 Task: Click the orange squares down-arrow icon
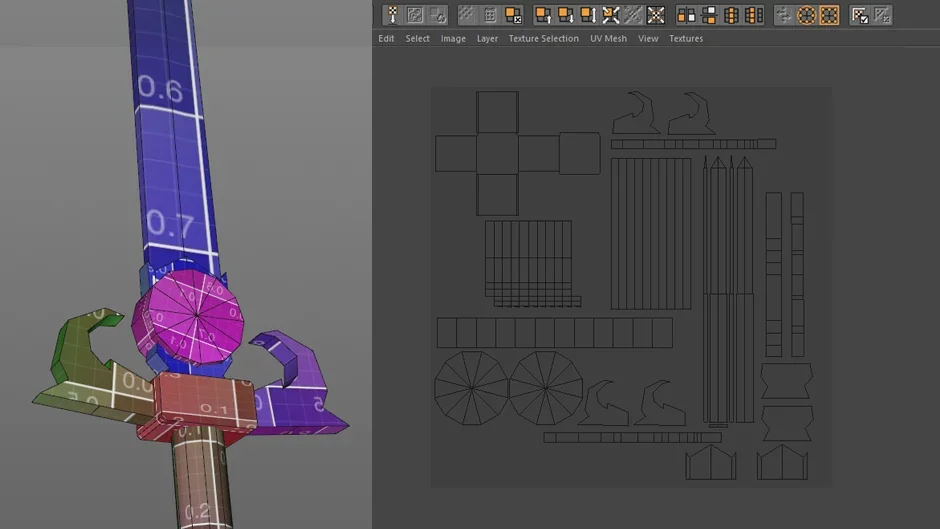(x=565, y=15)
